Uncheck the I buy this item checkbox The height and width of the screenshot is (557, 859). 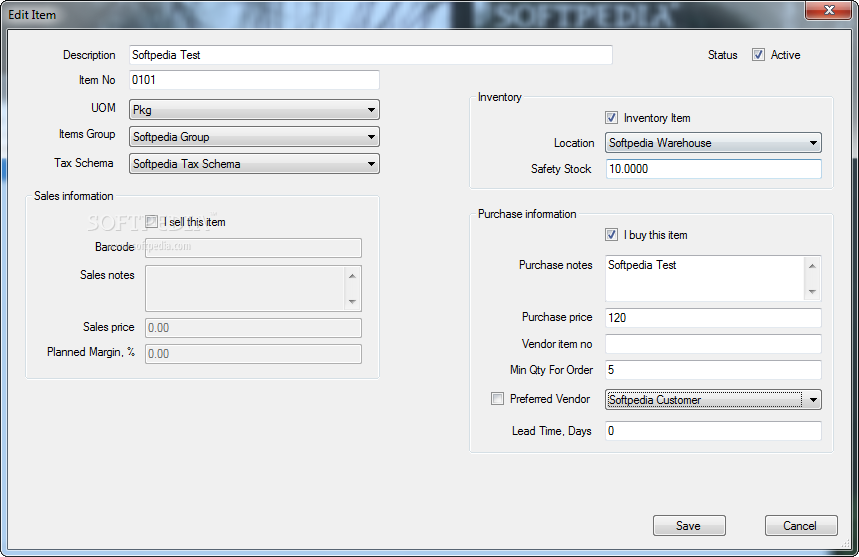tap(611, 235)
